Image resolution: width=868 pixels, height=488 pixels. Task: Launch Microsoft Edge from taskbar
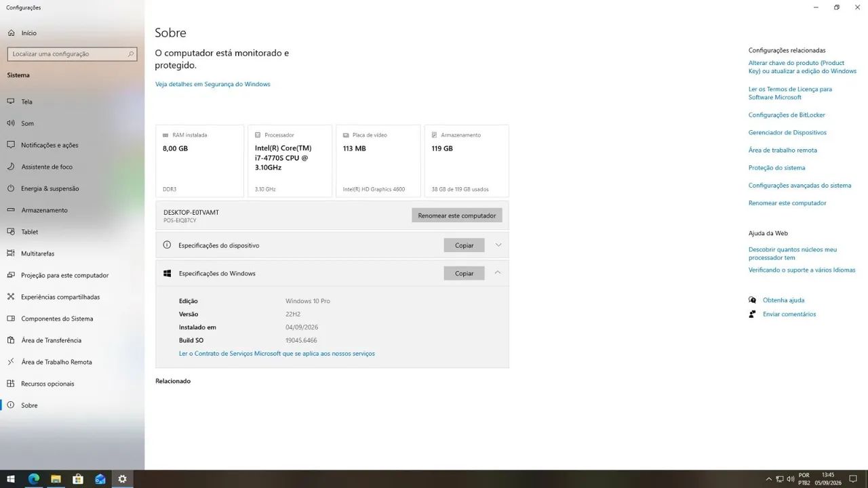coord(33,479)
